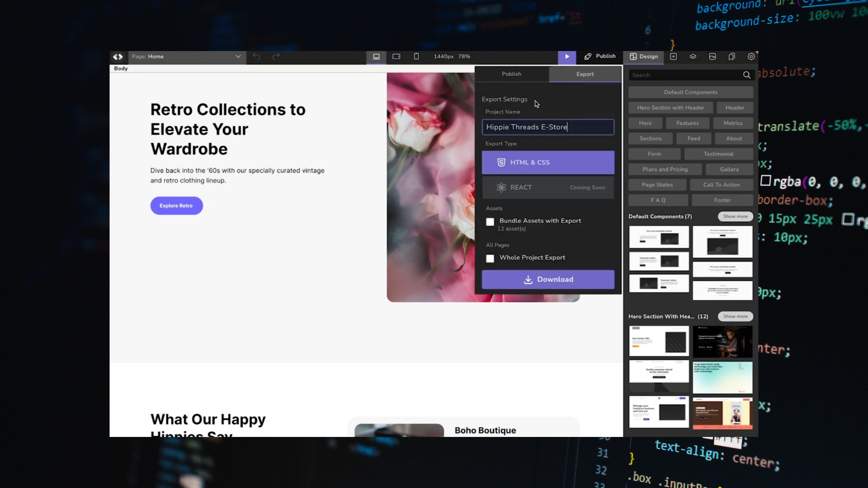Select Hero Section with Header filter
Image resolution: width=868 pixels, height=488 pixels.
point(670,108)
